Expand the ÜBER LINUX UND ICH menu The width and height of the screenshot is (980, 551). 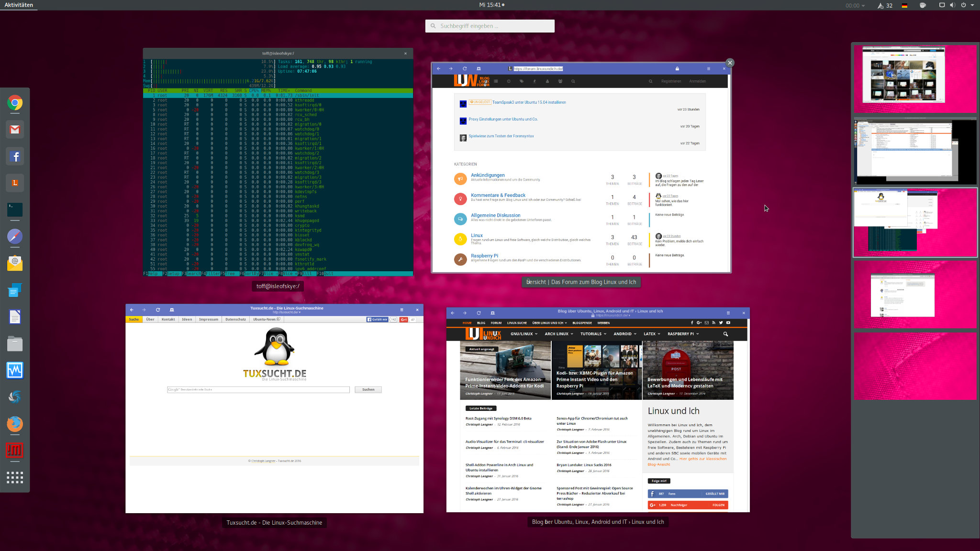click(547, 323)
